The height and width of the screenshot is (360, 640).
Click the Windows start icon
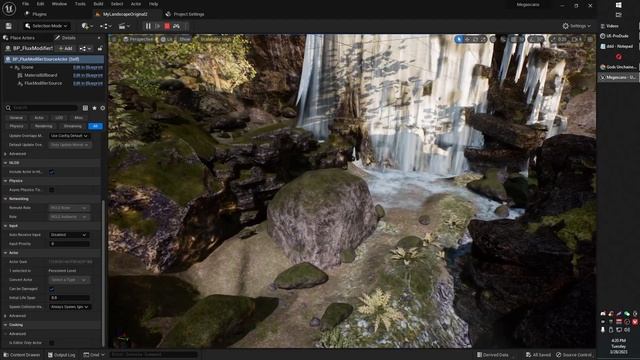pyautogui.click(x=619, y=5)
